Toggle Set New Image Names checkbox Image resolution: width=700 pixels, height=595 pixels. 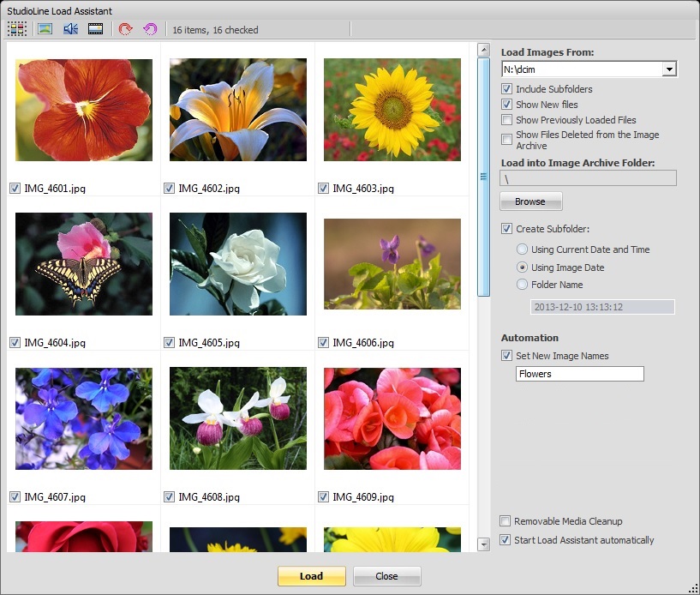pos(506,356)
